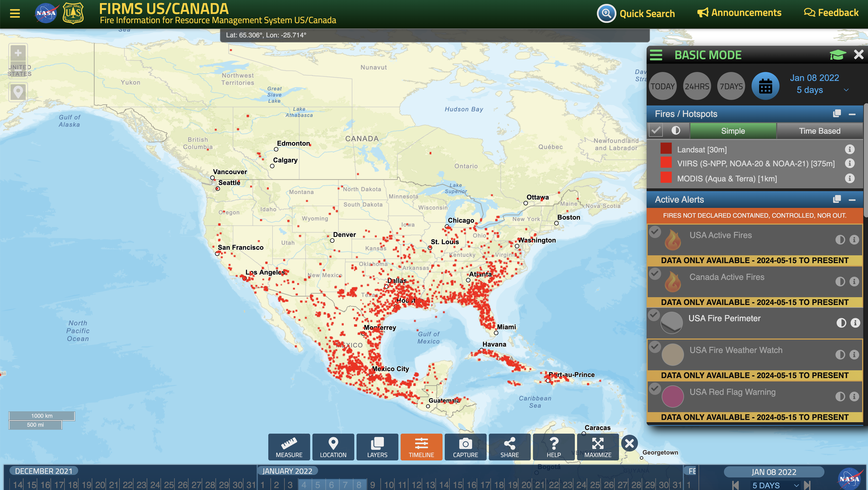868x490 pixels.
Task: Show info for Landsat layer
Action: point(850,149)
